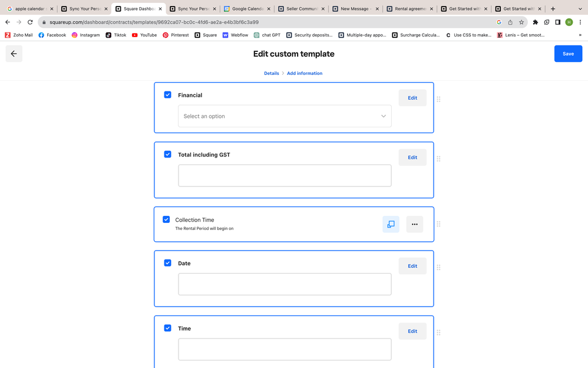The width and height of the screenshot is (588, 368).
Task: Click the back arrow button
Action: [14, 54]
